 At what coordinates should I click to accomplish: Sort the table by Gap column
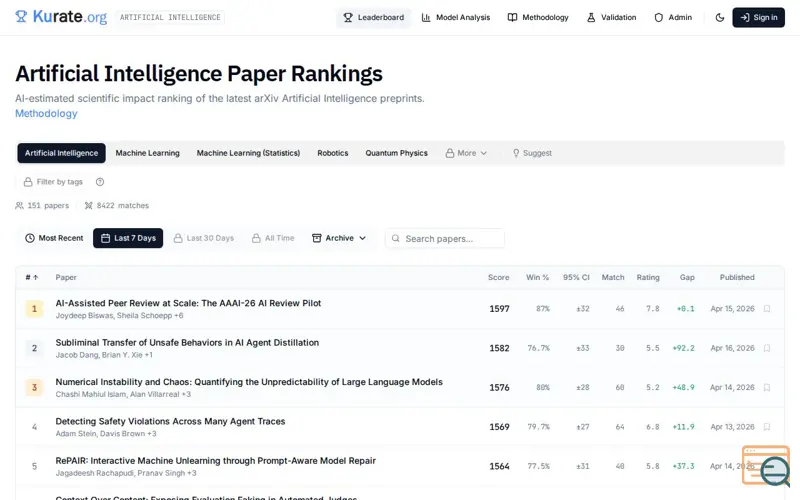click(687, 278)
